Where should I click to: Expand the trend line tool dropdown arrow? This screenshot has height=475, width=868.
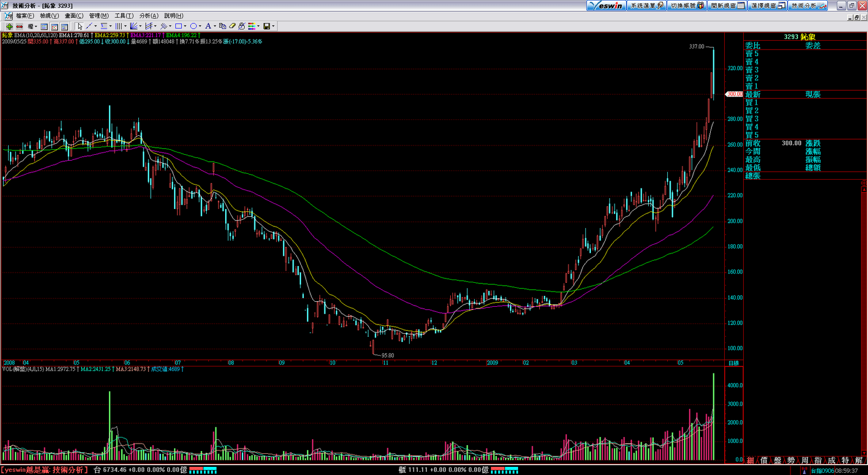(95, 26)
